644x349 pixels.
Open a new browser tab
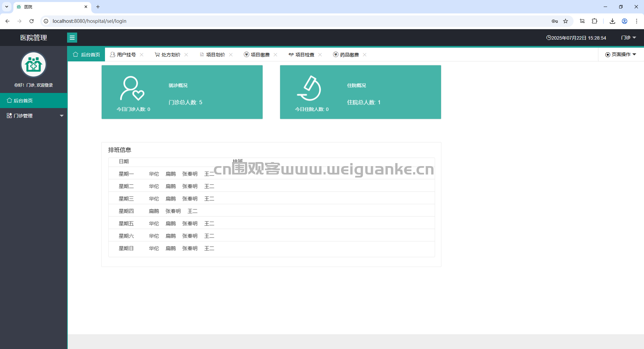click(98, 7)
